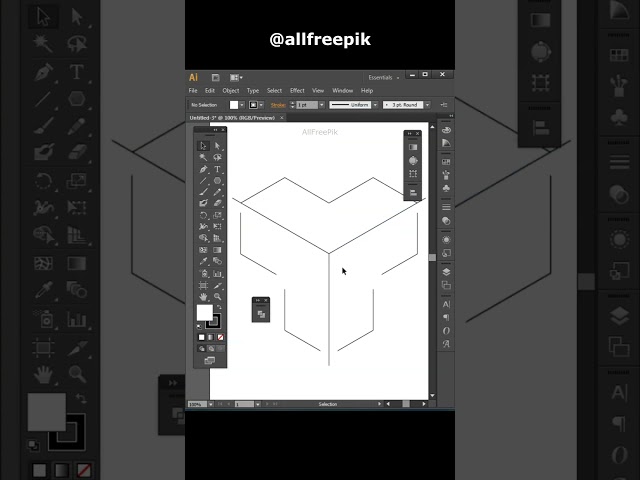Viewport: 640px width, 480px height.
Task: Select the Selection tool (black arrow)
Action: (203, 146)
